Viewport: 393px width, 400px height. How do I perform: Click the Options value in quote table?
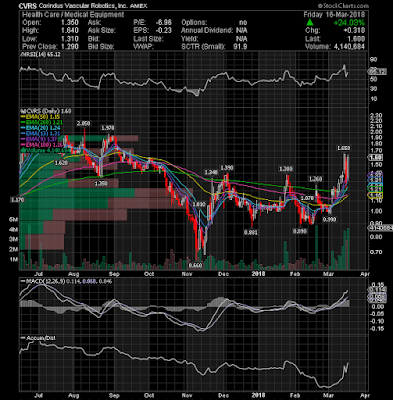(x=243, y=23)
